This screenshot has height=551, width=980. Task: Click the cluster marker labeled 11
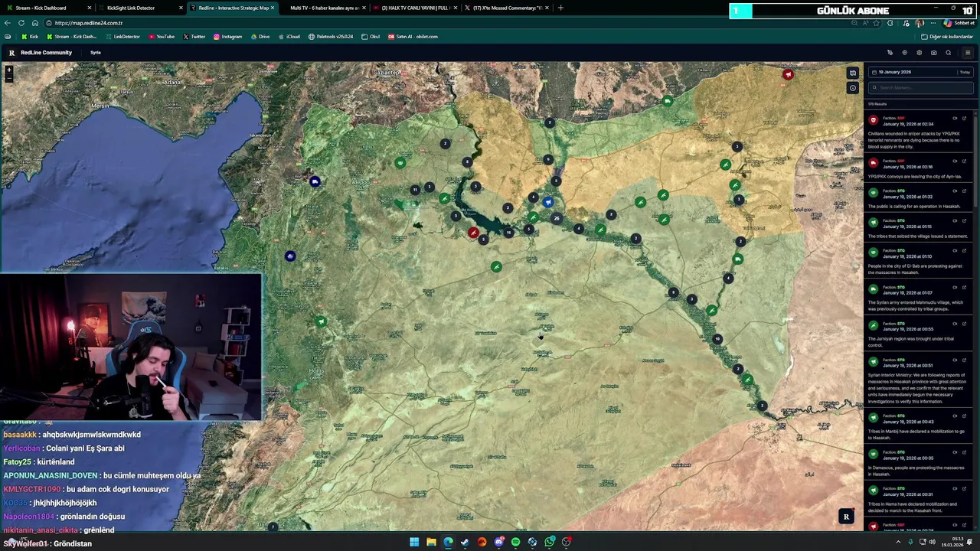click(x=416, y=189)
